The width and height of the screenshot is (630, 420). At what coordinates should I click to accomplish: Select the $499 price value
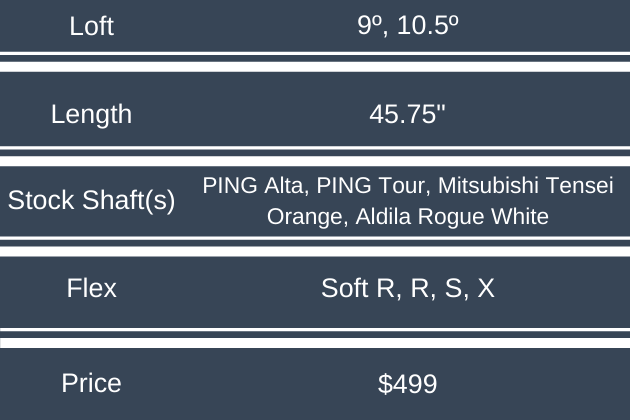[407, 383]
